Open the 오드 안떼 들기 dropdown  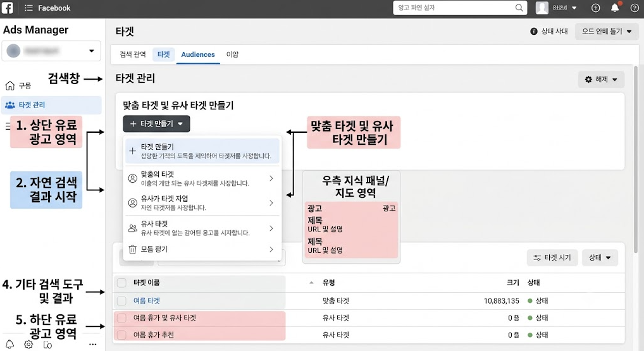(x=607, y=31)
